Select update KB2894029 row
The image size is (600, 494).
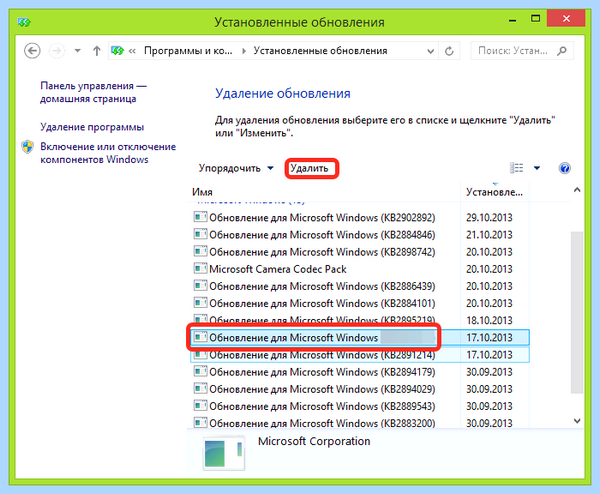(x=360, y=389)
